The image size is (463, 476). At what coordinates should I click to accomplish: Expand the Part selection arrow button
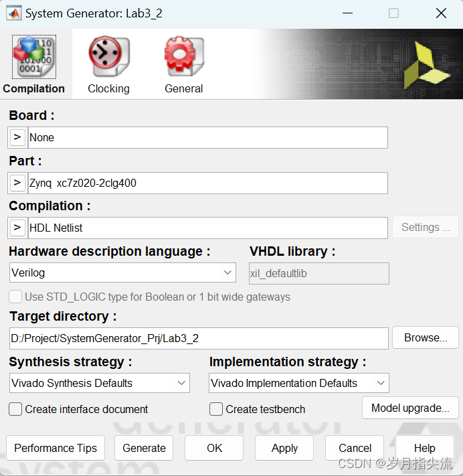[x=17, y=183]
